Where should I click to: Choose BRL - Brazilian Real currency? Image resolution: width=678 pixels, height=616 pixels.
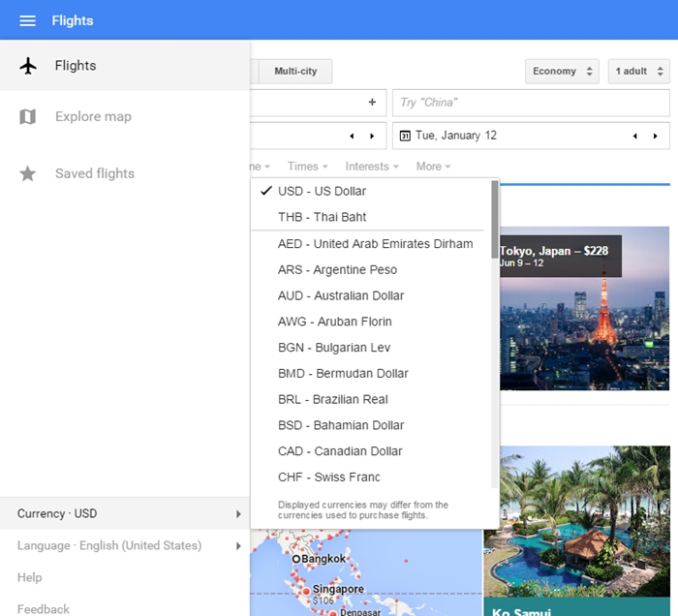(x=371, y=399)
